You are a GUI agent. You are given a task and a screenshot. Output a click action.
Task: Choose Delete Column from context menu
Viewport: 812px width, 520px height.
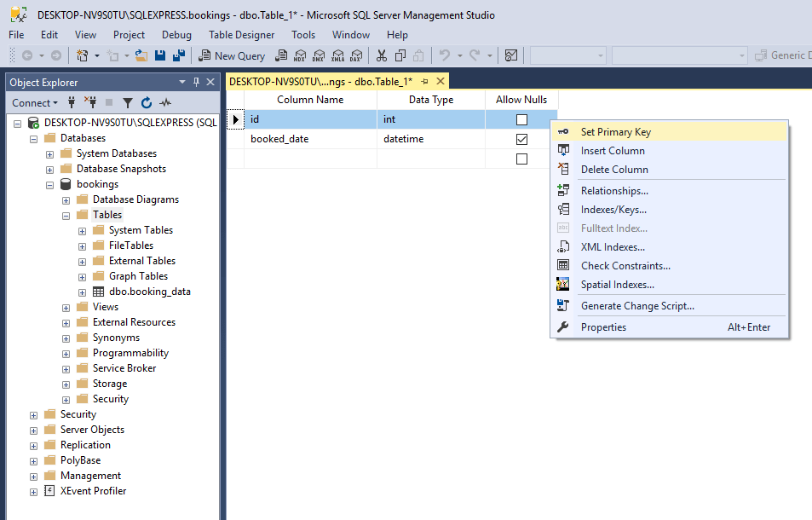(669, 170)
